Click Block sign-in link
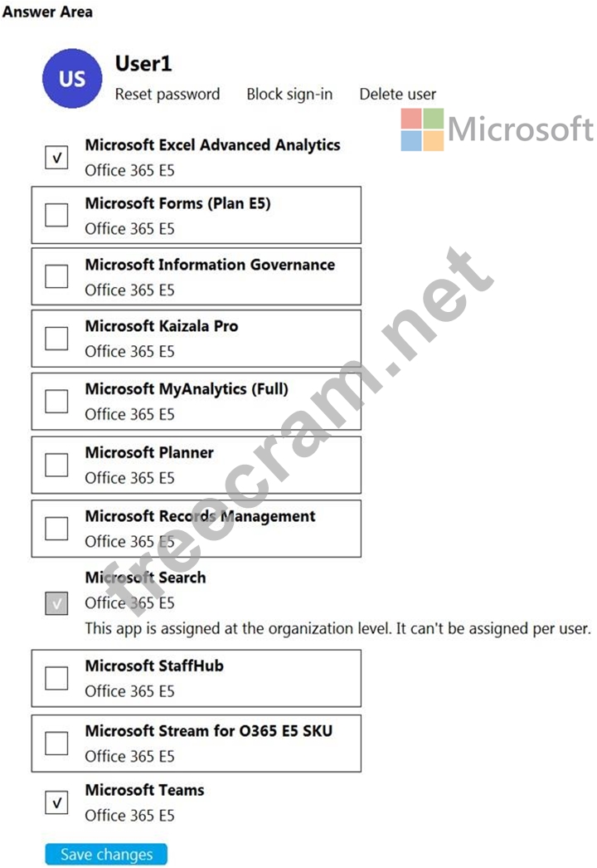 tap(289, 94)
